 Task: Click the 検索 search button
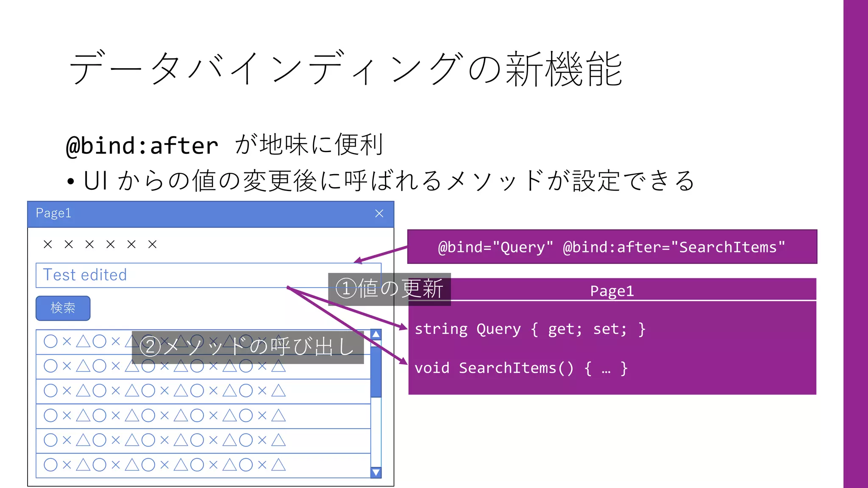tap(63, 308)
